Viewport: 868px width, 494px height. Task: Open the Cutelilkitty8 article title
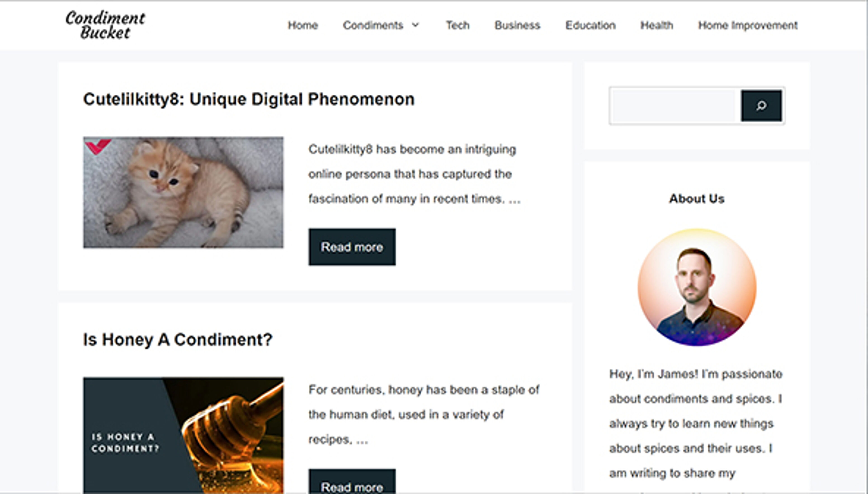pos(249,99)
